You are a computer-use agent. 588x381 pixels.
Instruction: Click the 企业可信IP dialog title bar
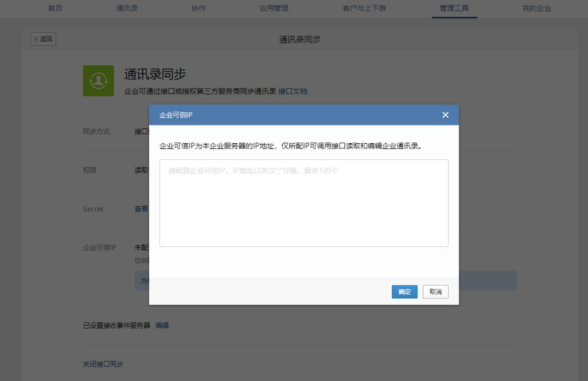pos(287,115)
